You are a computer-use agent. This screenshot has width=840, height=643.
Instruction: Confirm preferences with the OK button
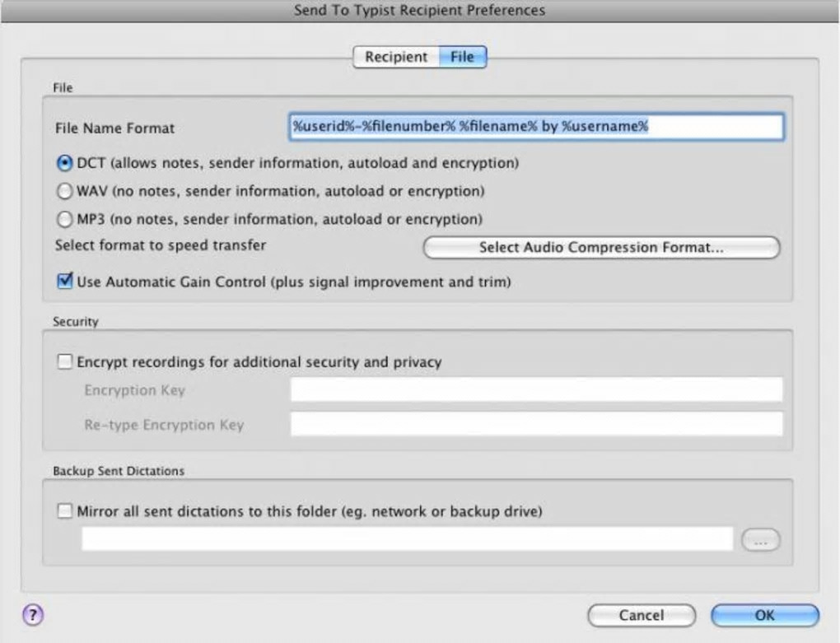[x=764, y=615]
